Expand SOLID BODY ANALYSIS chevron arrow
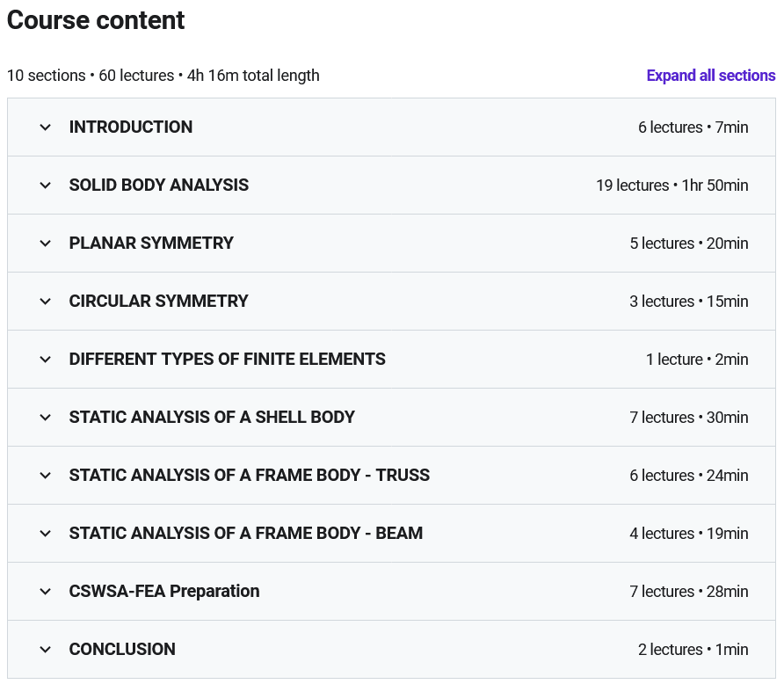This screenshot has height=684, width=784. click(46, 186)
